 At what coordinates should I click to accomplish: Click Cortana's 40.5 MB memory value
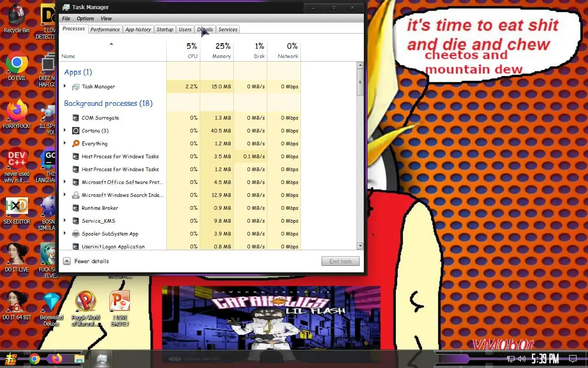point(221,131)
